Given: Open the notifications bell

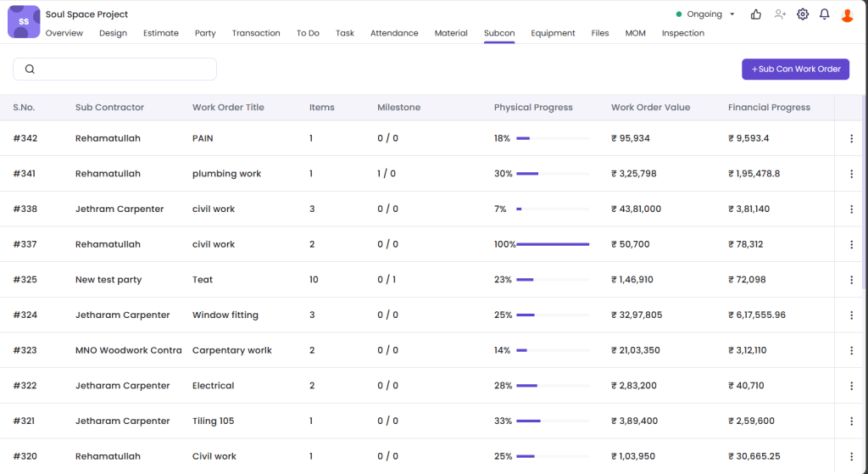Looking at the screenshot, I should click(x=825, y=14).
